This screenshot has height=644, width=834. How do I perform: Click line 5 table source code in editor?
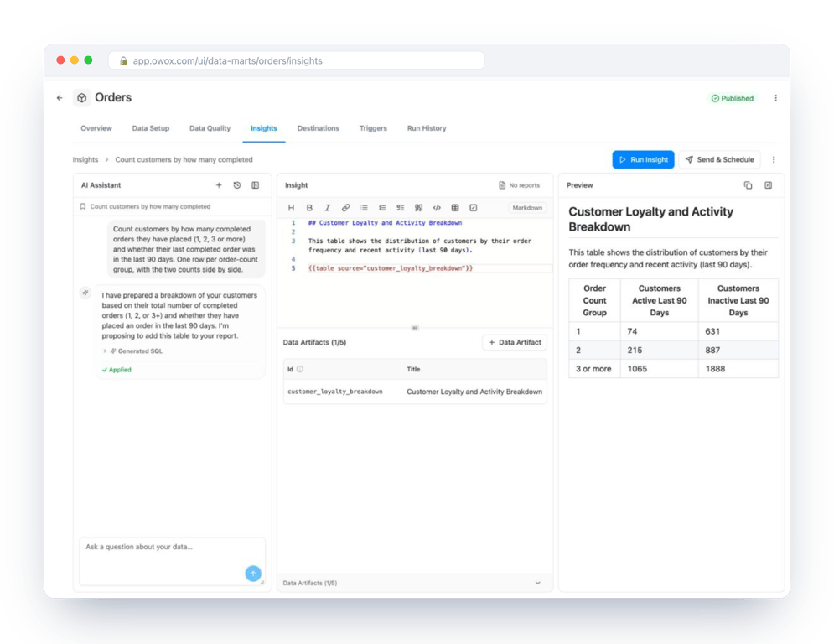coord(391,268)
